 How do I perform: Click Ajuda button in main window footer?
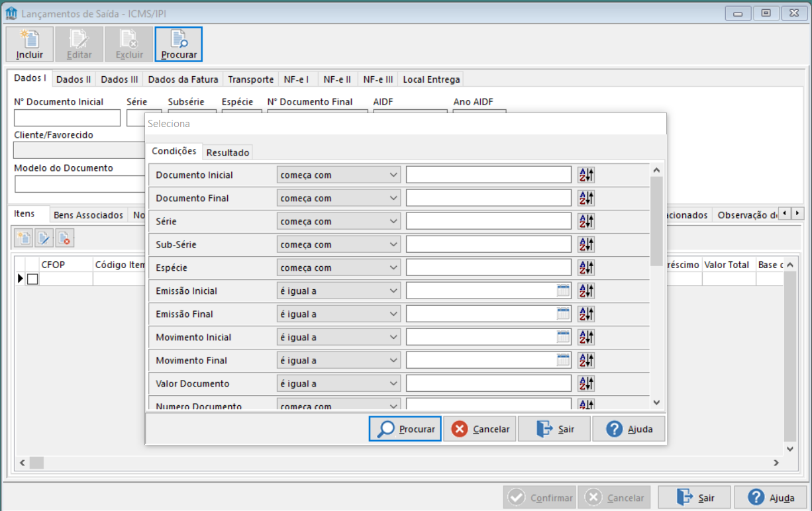(770, 498)
